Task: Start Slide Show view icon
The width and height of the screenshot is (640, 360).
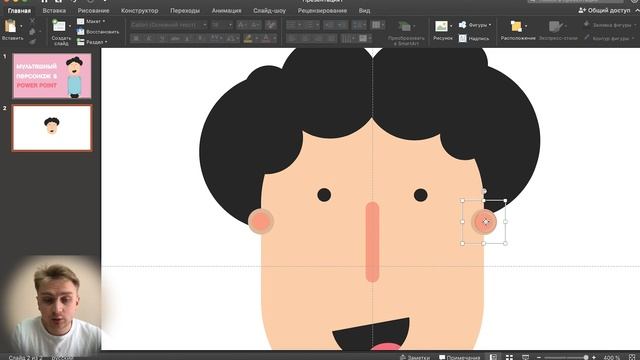Action: (526, 357)
